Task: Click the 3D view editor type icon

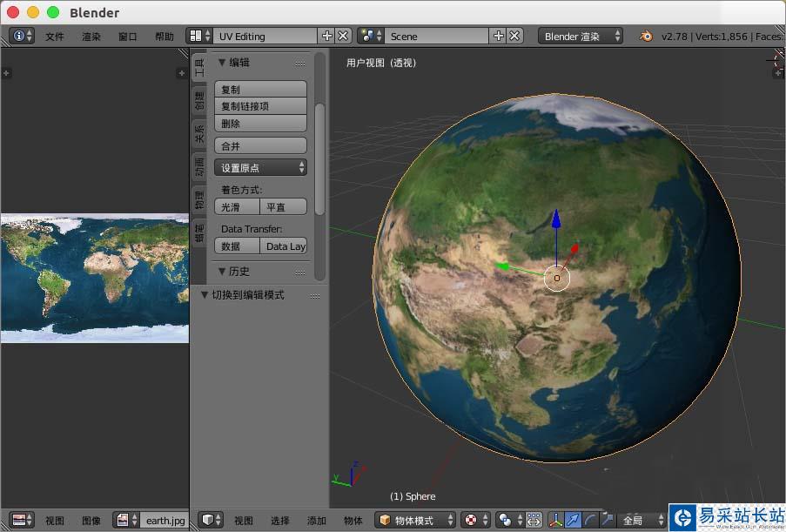Action: (209, 520)
